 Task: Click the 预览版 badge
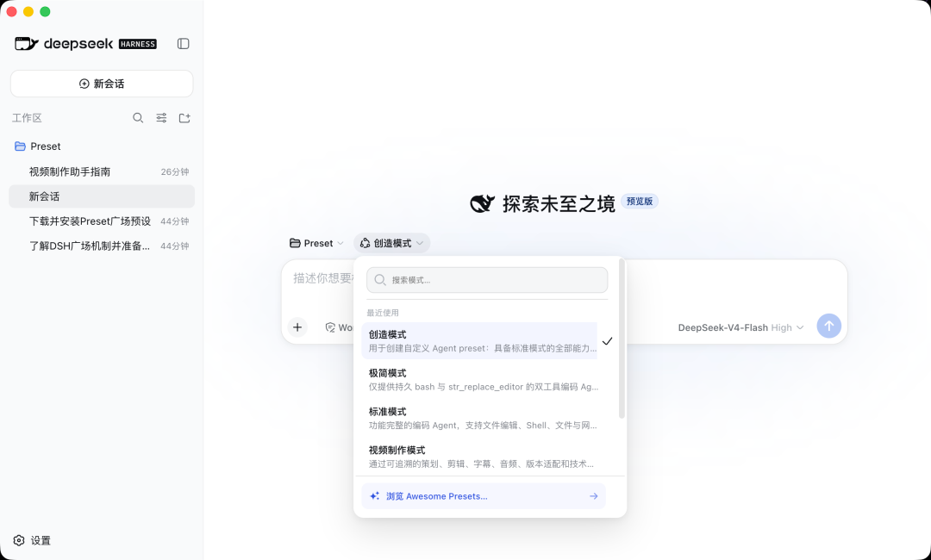pos(640,202)
